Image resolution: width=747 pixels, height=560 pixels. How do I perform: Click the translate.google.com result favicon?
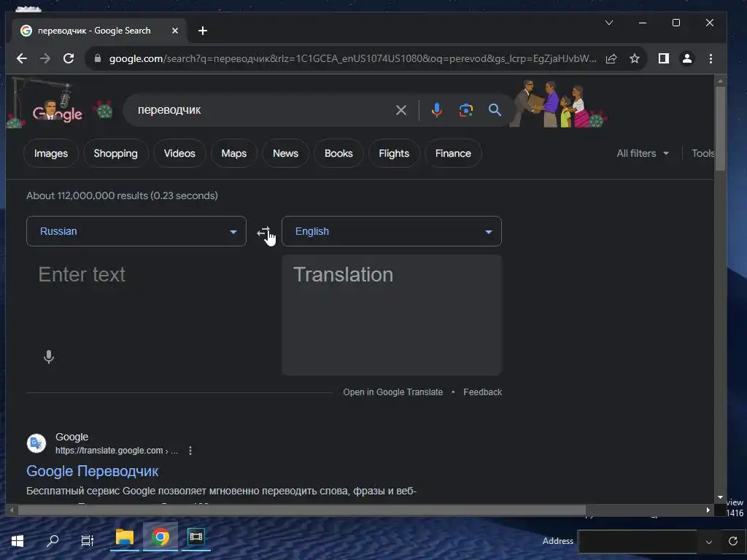pos(36,443)
